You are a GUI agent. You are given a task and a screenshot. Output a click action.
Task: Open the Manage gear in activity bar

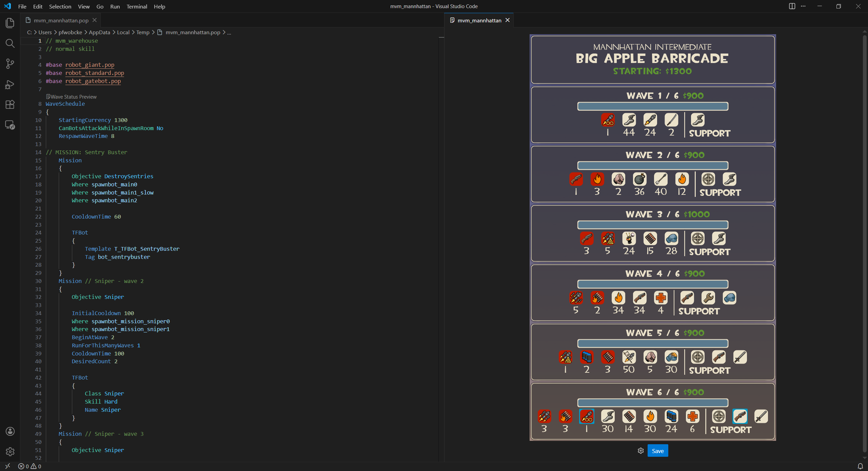point(10,451)
